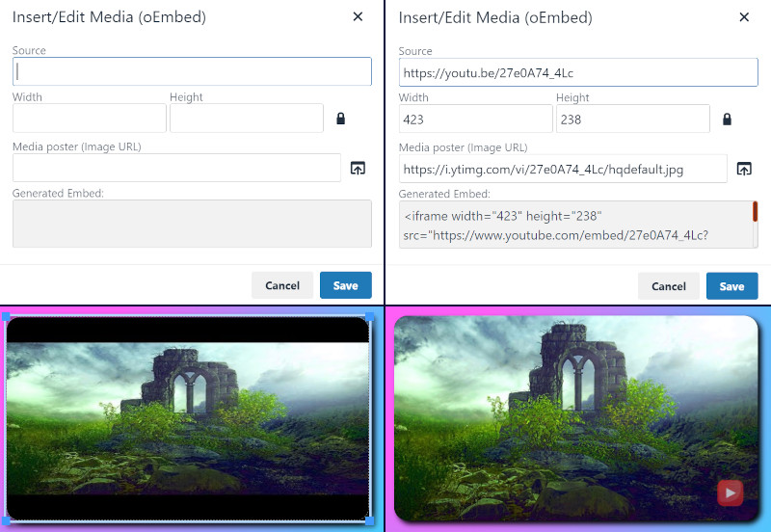The image size is (771, 532).
Task: Cancel the left media dialog
Action: pyautogui.click(x=282, y=285)
